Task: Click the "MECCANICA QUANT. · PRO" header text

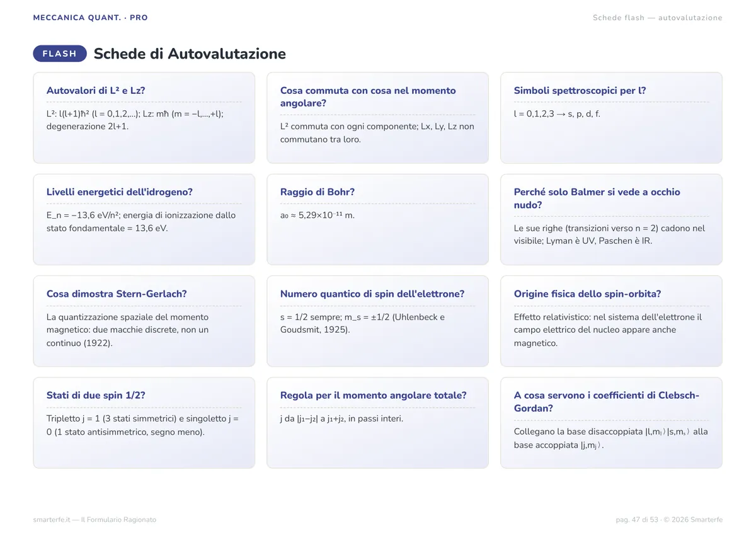Action: (x=91, y=18)
